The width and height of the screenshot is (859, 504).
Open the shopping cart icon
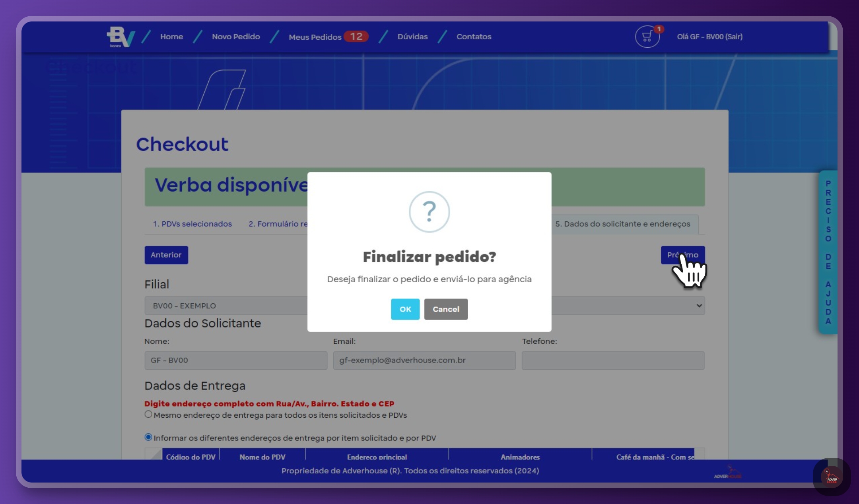647,37
